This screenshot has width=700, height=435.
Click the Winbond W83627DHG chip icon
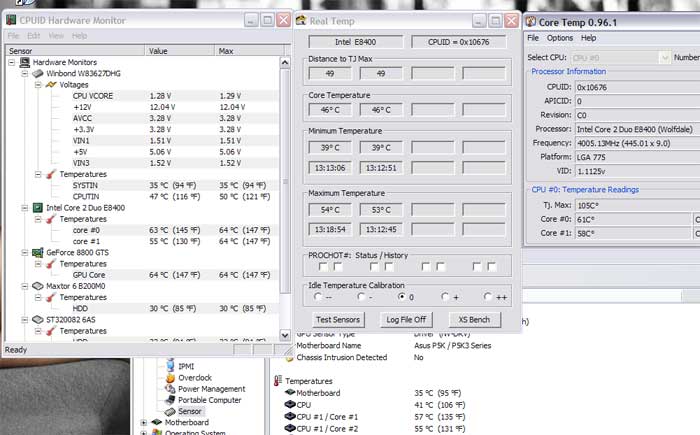pos(38,73)
